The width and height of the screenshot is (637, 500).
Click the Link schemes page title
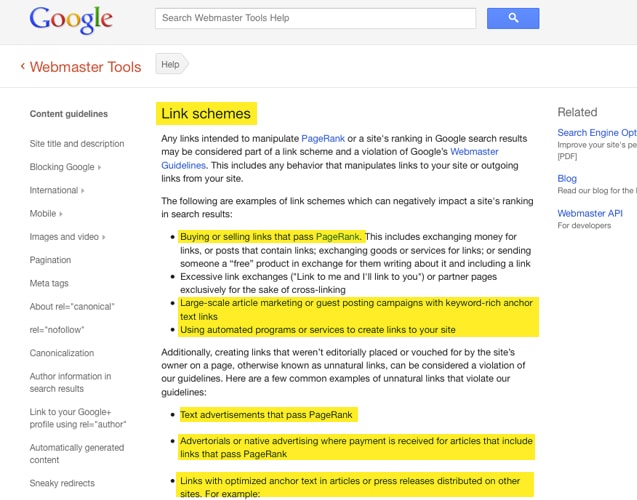pyautogui.click(x=206, y=113)
